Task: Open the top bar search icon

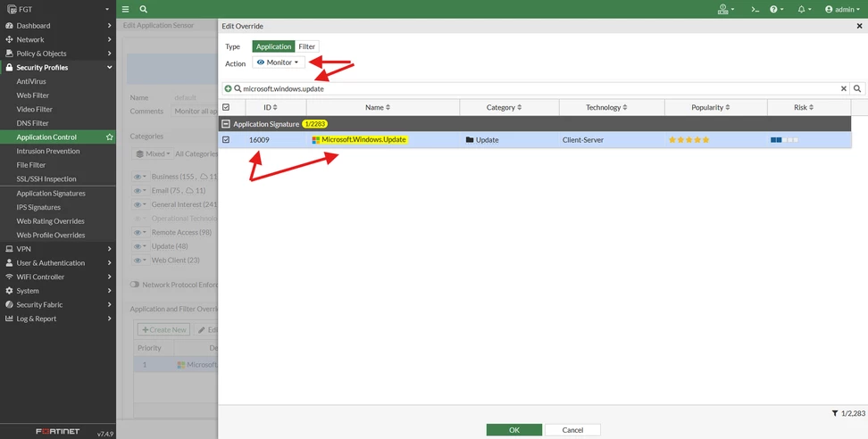Action: coord(144,10)
